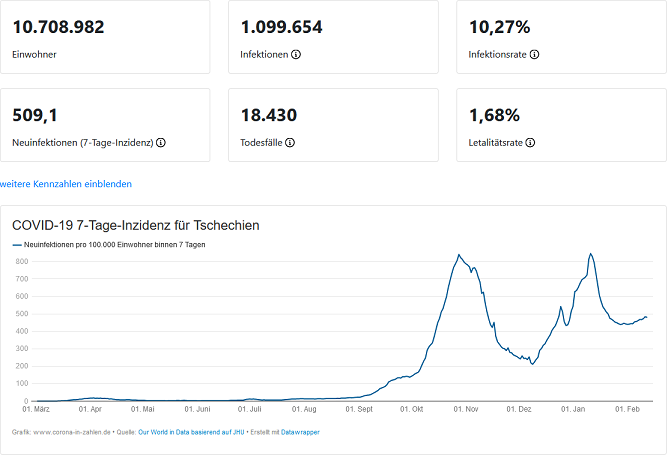
Task: Open the Datawrapper link
Action: click(300, 432)
